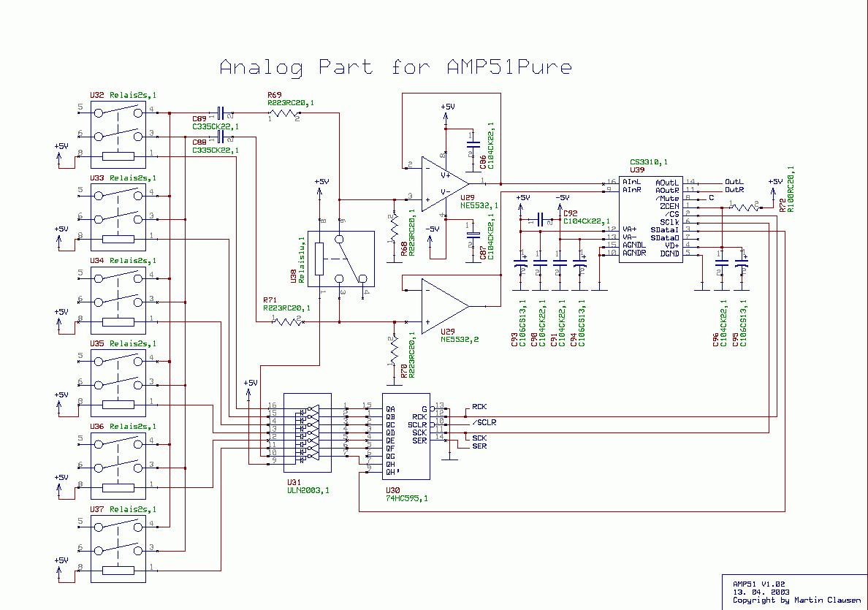
Task: Click the R71 resistor symbol
Action: tap(287, 321)
